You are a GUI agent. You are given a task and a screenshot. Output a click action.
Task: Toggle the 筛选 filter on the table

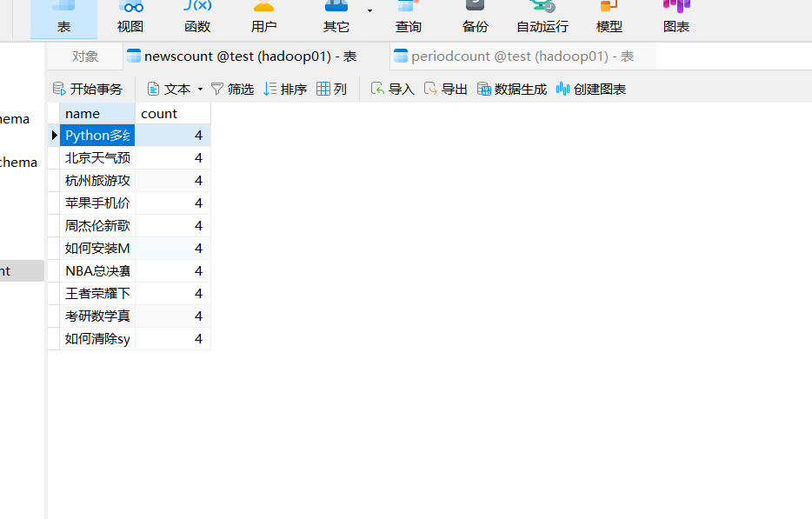231,88
